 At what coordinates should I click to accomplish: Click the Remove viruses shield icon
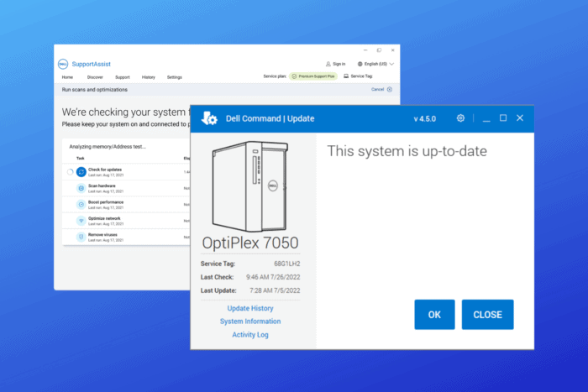[81, 237]
